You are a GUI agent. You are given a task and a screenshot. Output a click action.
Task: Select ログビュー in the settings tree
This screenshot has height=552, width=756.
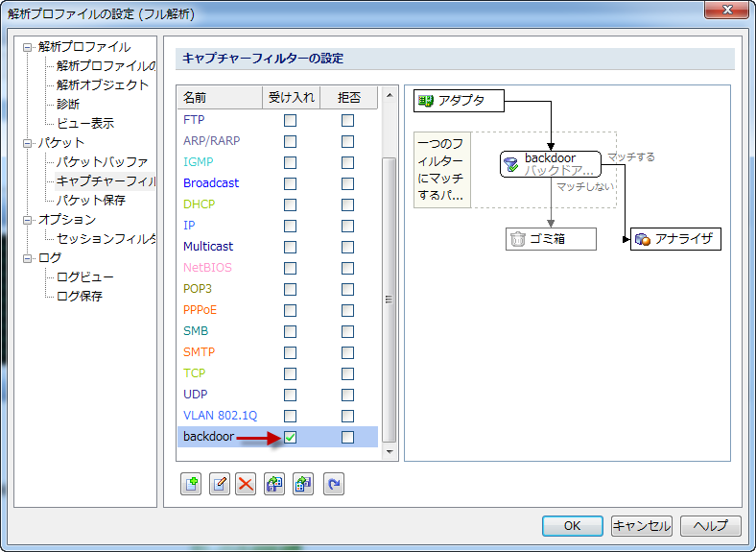pyautogui.click(x=85, y=276)
